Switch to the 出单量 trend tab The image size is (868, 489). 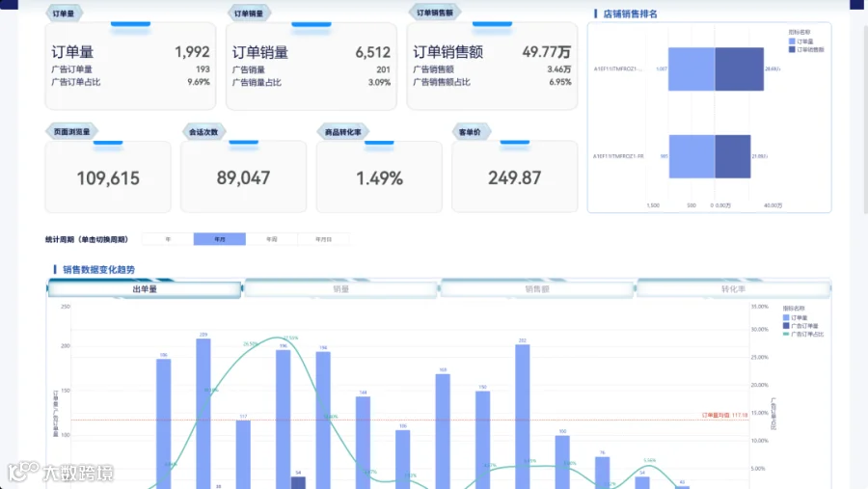[145, 289]
